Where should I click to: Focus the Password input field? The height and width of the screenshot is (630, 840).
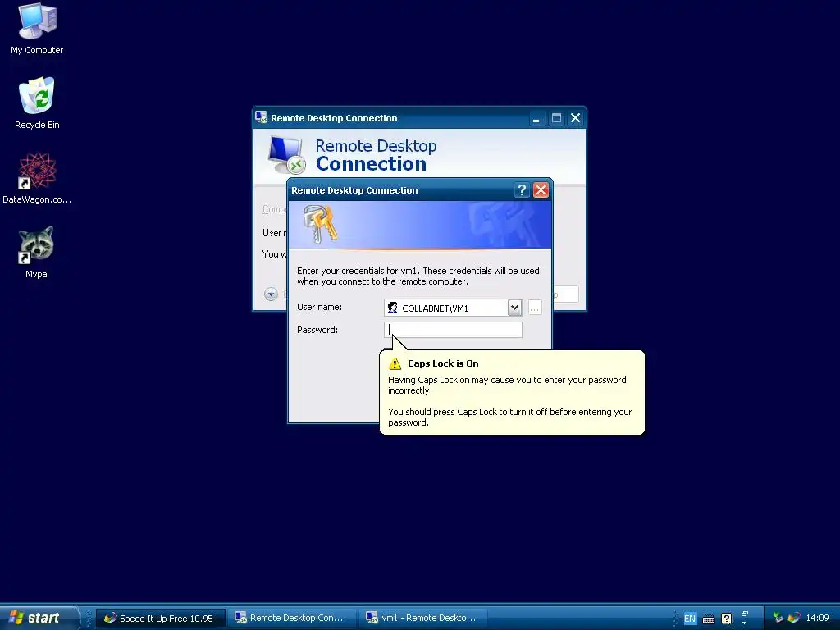[453, 330]
